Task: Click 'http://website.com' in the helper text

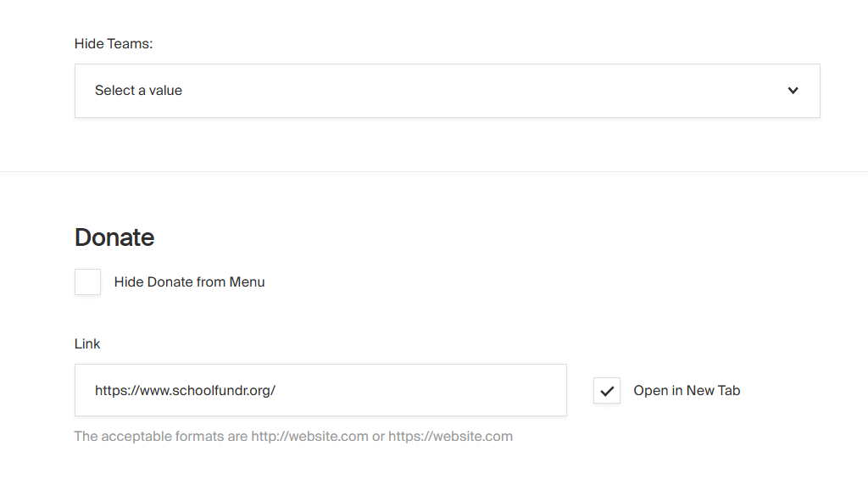Action: tap(309, 437)
